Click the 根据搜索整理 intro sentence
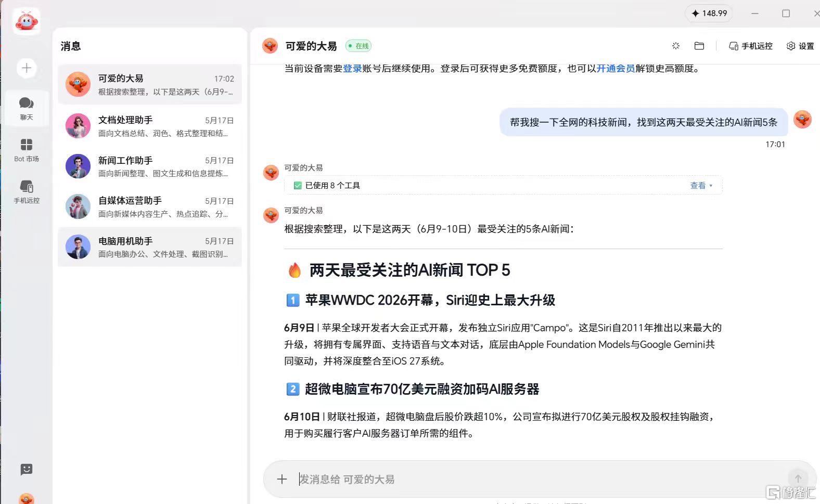820x504 pixels. [x=429, y=229]
